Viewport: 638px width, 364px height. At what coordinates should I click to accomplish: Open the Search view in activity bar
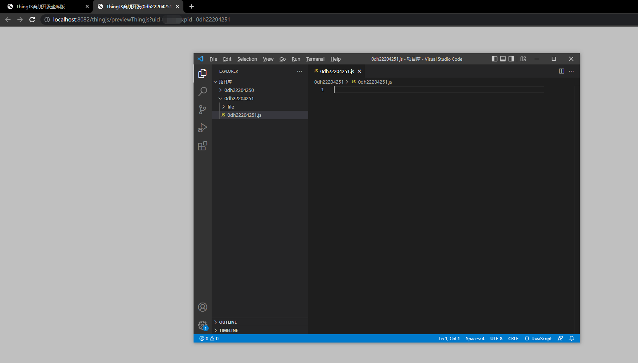click(203, 91)
